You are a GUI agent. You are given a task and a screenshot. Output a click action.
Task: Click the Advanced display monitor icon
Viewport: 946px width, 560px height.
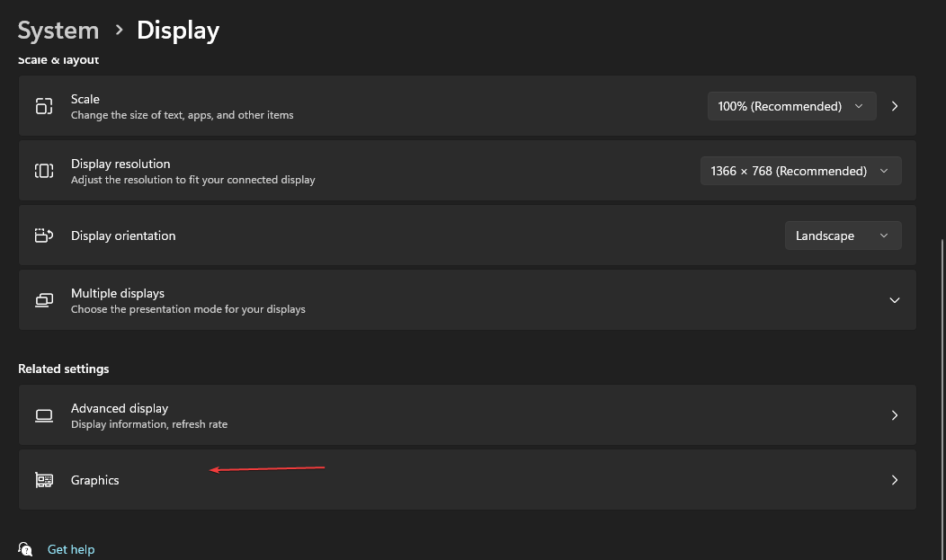[x=44, y=415]
